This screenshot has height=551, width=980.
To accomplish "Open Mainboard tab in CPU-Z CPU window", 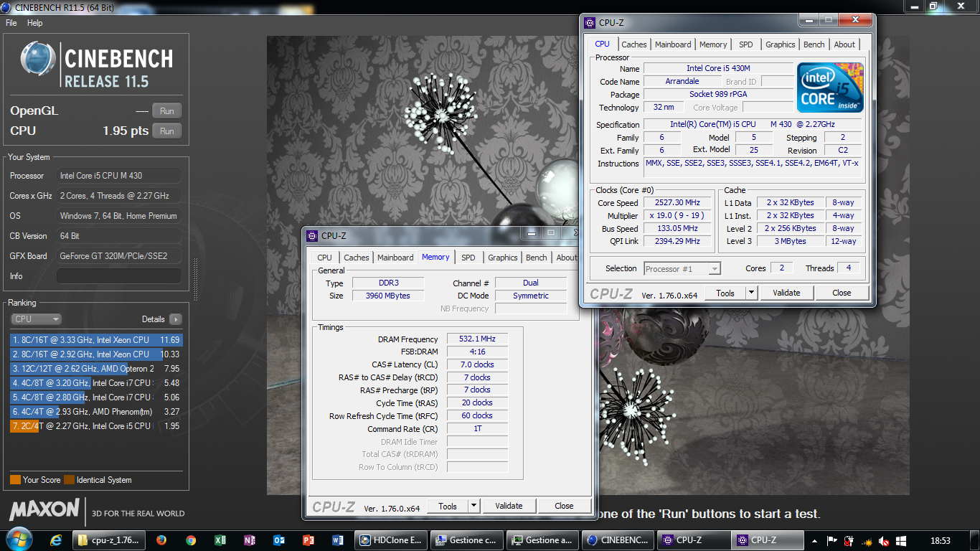I will click(673, 44).
